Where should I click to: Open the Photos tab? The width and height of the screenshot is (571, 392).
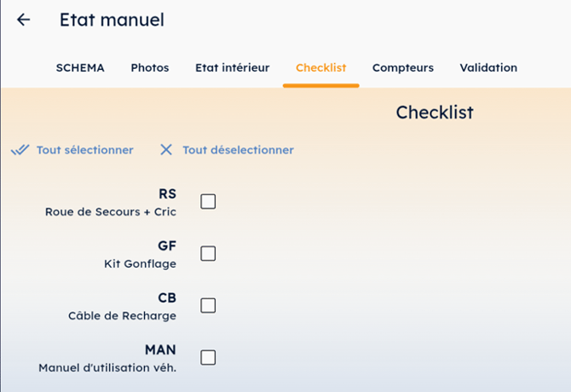(150, 68)
